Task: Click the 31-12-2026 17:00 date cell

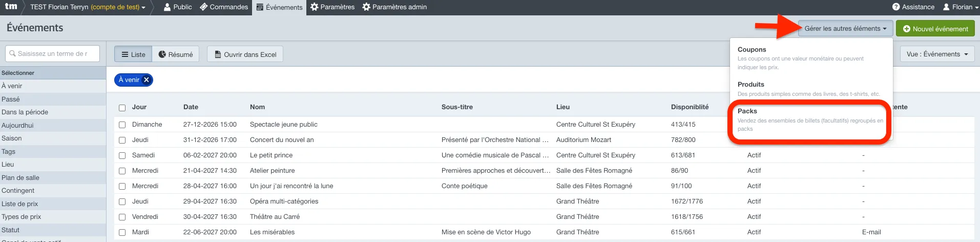Action: click(210, 140)
